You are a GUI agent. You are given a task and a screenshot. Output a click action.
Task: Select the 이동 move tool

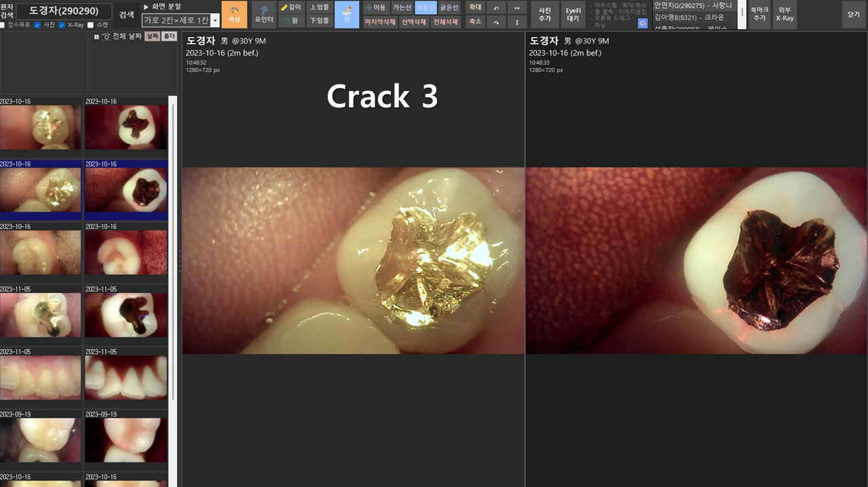pos(376,7)
